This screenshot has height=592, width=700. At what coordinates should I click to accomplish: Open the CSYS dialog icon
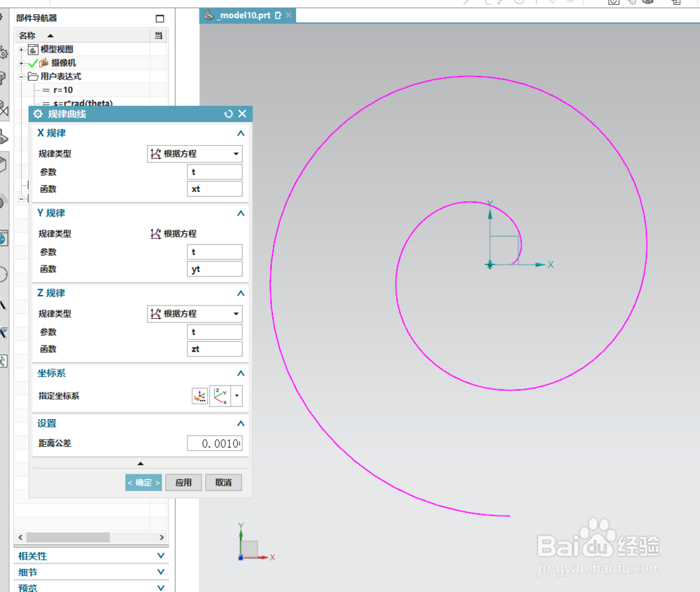(200, 396)
